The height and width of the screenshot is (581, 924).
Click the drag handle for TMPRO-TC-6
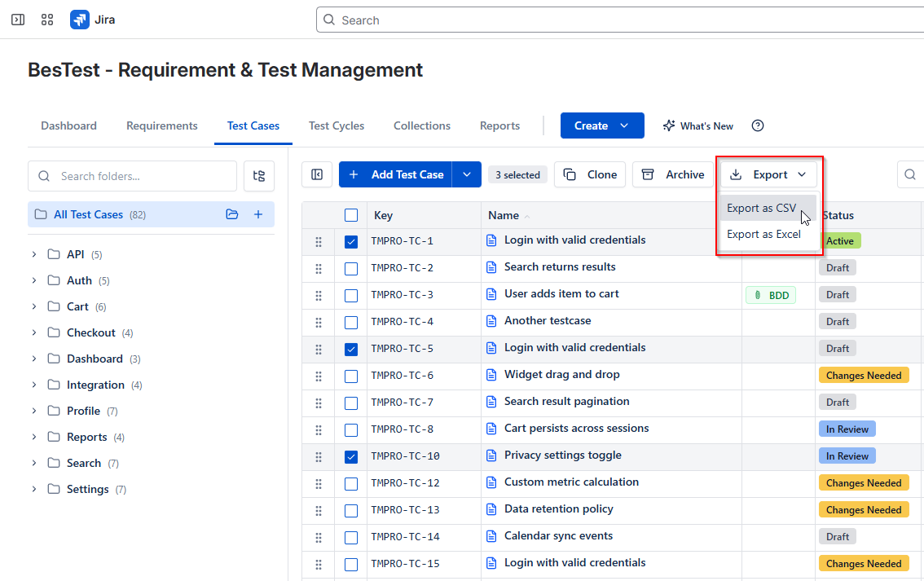pyautogui.click(x=319, y=376)
